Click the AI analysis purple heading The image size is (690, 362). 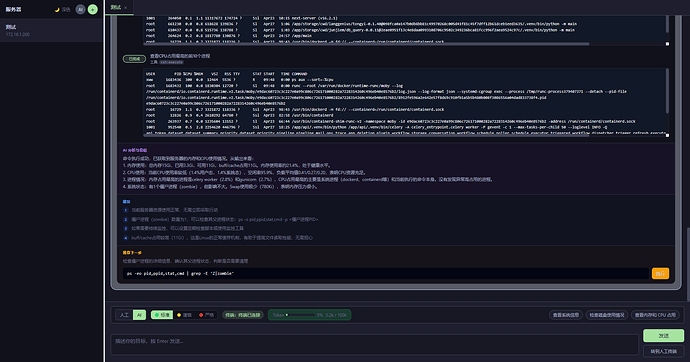point(135,150)
